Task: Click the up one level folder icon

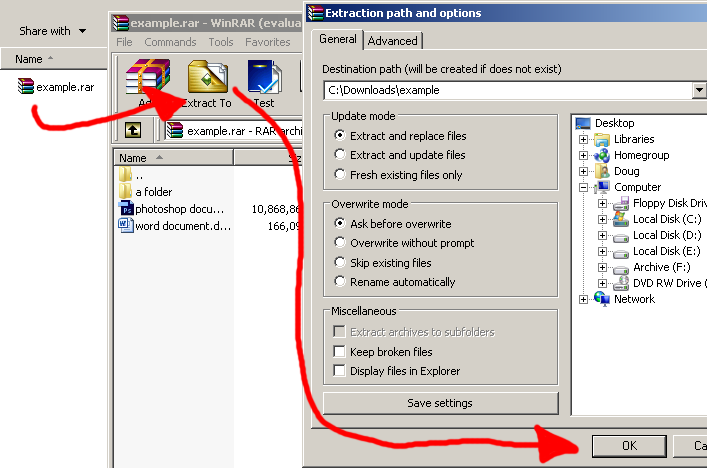Action: (x=132, y=130)
